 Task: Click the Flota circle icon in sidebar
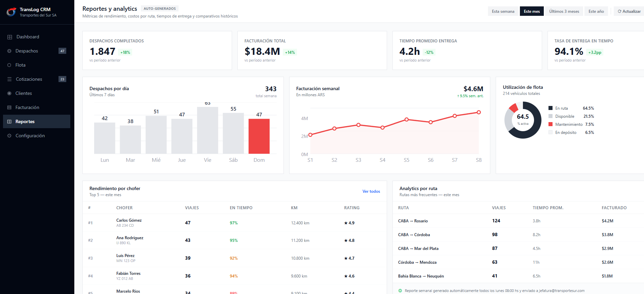point(9,65)
